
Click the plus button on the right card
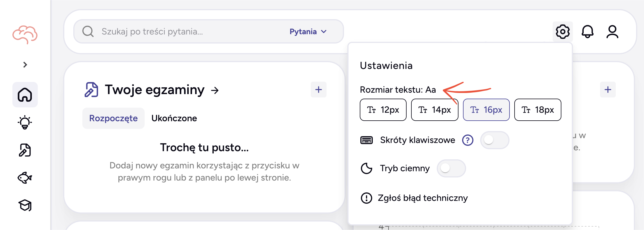[x=608, y=90]
